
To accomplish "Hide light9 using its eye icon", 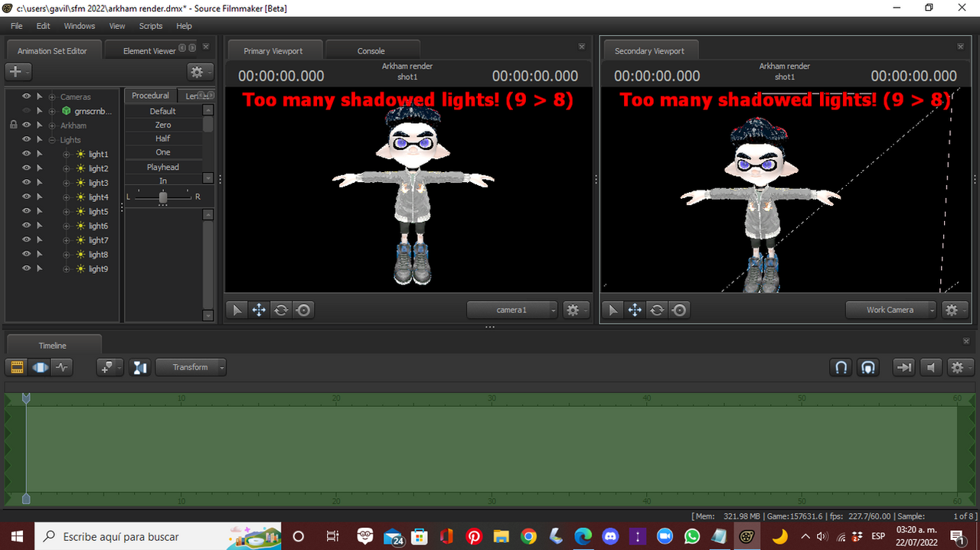I will click(x=27, y=268).
